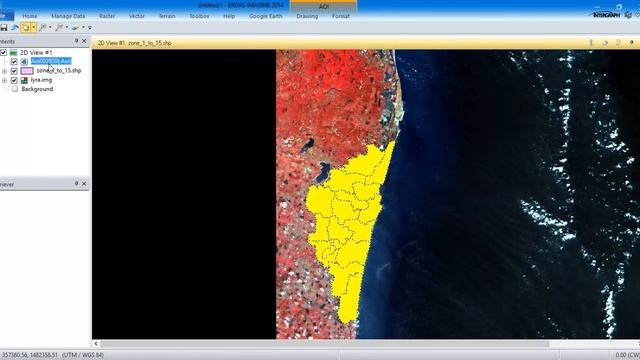The height and width of the screenshot is (360, 640).
Task: Pin the Retriever panel
Action: [76, 184]
